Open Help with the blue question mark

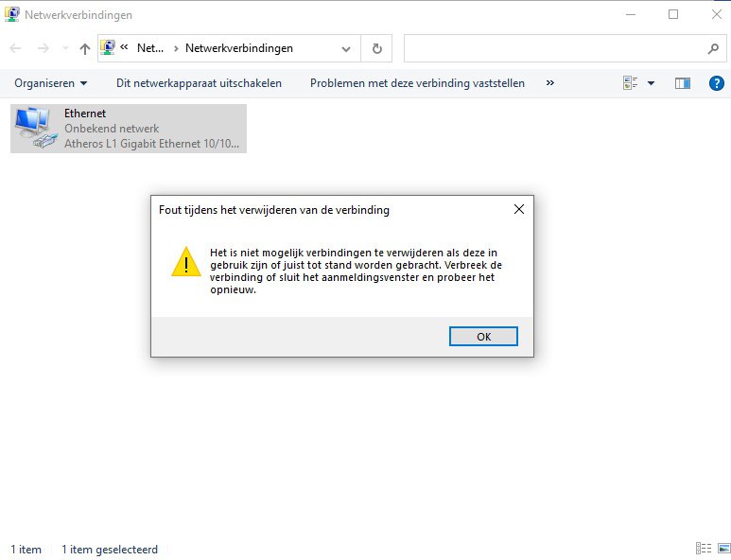(716, 83)
